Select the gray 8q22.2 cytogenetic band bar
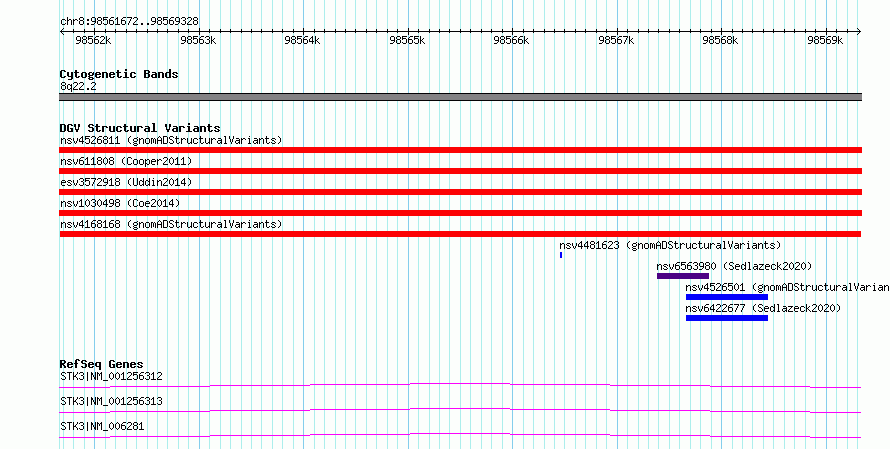The height and width of the screenshot is (449, 890). (x=460, y=97)
